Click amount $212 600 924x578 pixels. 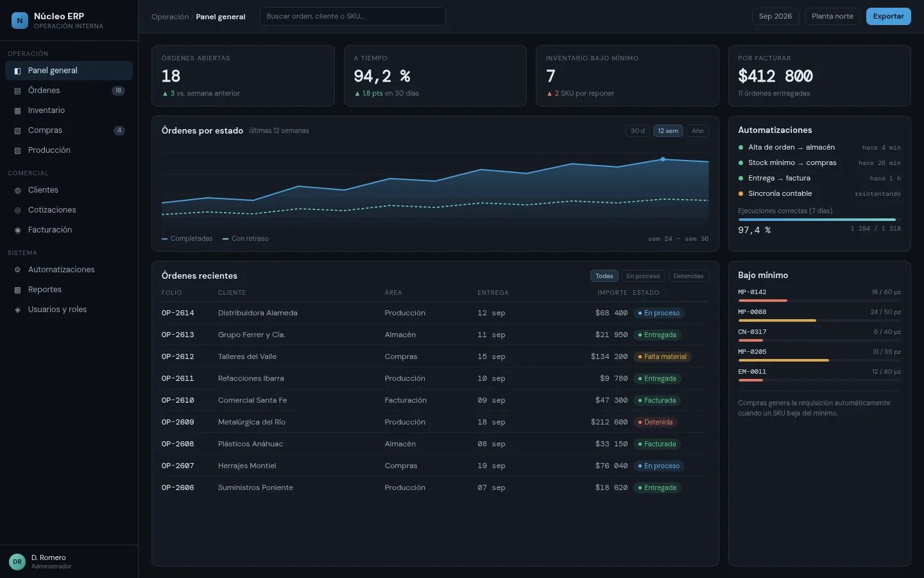(609, 422)
